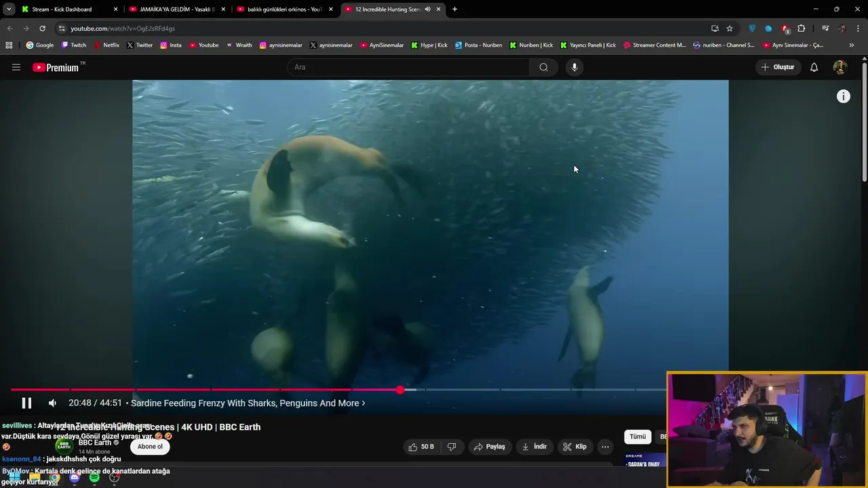Open nuriben - Channel S... bookmark
This screenshot has height=488, width=868.
click(724, 45)
